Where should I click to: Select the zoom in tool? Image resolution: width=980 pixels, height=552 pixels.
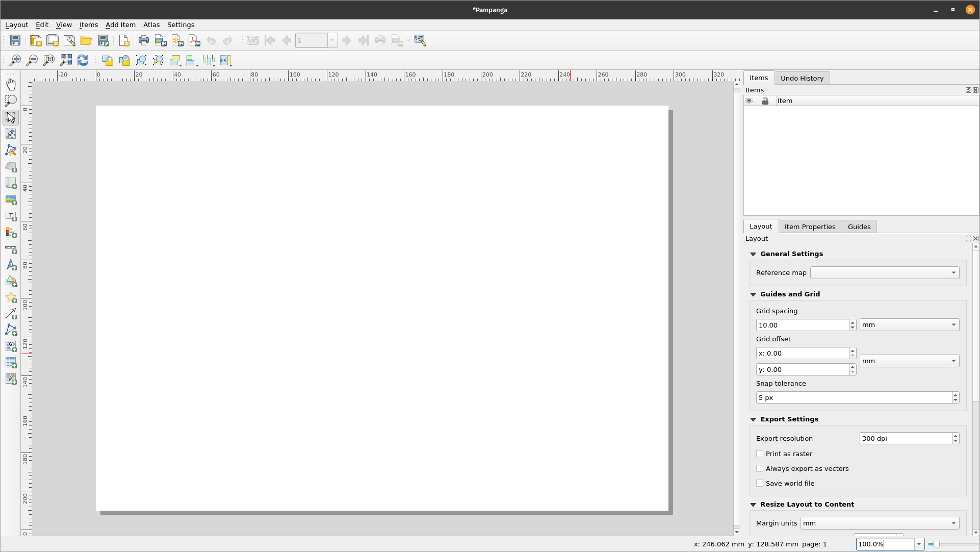15,60
